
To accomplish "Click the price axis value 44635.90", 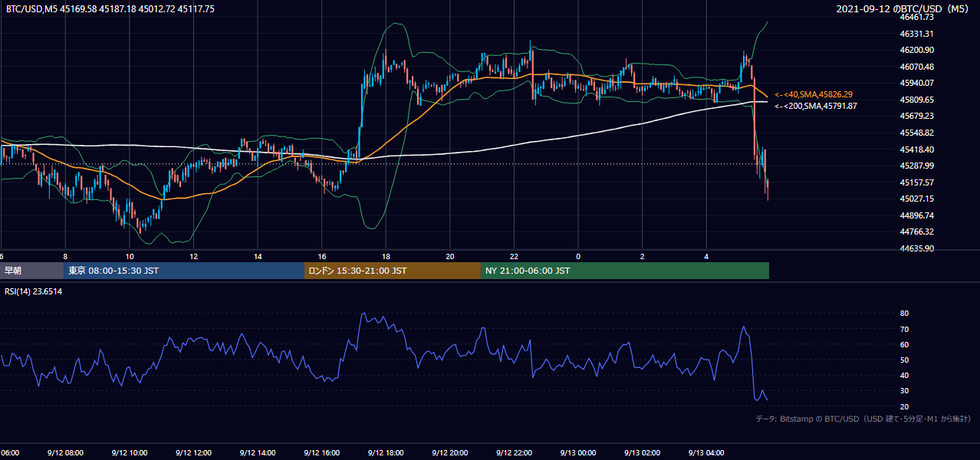I will [x=916, y=248].
